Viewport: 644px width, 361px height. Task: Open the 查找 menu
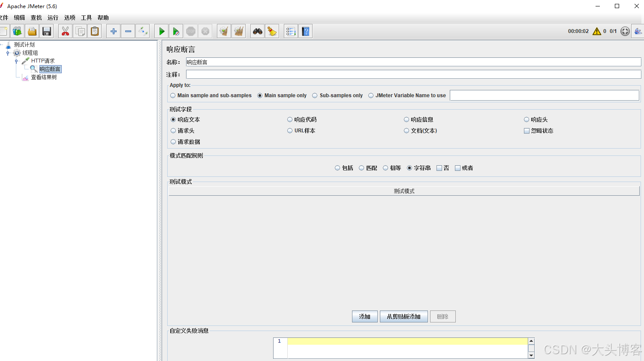pyautogui.click(x=36, y=18)
